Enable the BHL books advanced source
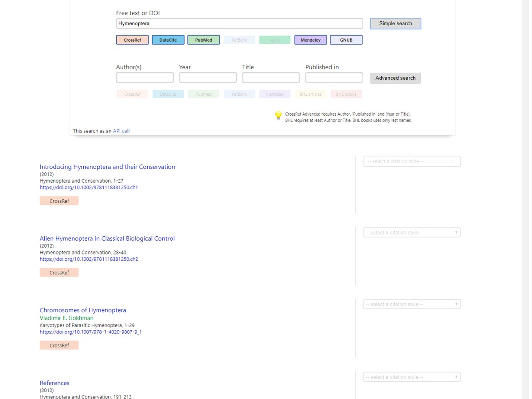 pyautogui.click(x=346, y=94)
